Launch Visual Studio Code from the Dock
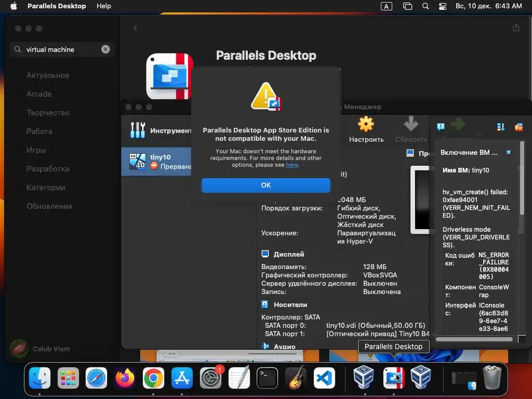532x399 pixels. [324, 378]
